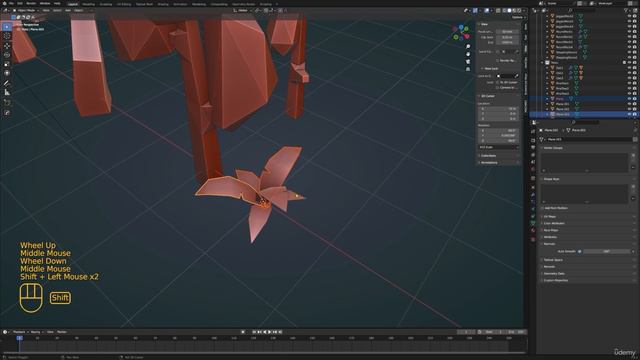Add a shape key with the plus button
Image resolution: width=640 pixels, height=360 pixels.
pos(633,187)
